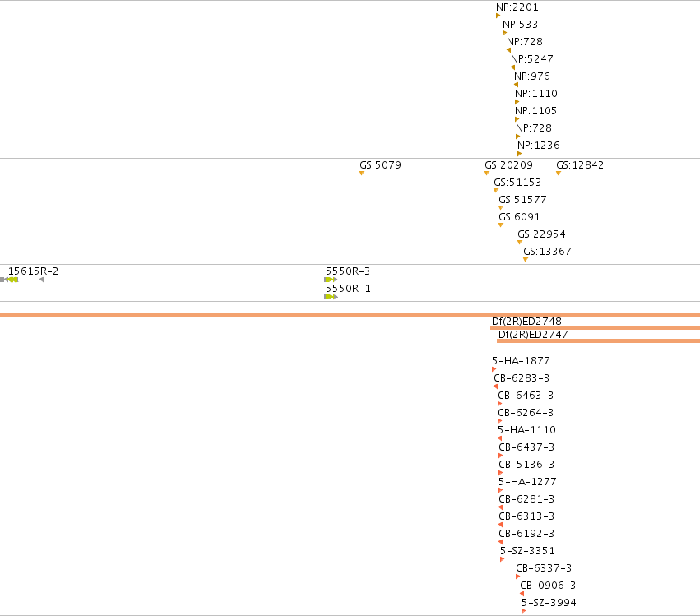Select the 5-HA-1110 label

[526, 430]
